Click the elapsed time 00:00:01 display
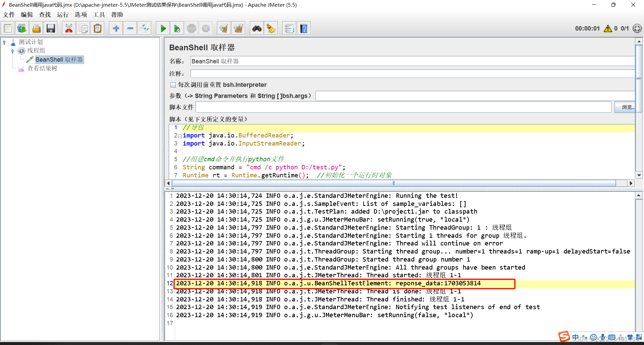The image size is (644, 345). pyautogui.click(x=587, y=28)
